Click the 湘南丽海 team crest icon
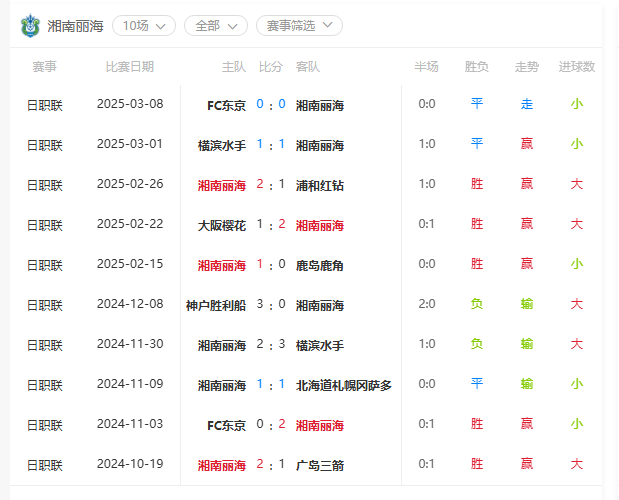The height and width of the screenshot is (500, 619). pos(30,26)
